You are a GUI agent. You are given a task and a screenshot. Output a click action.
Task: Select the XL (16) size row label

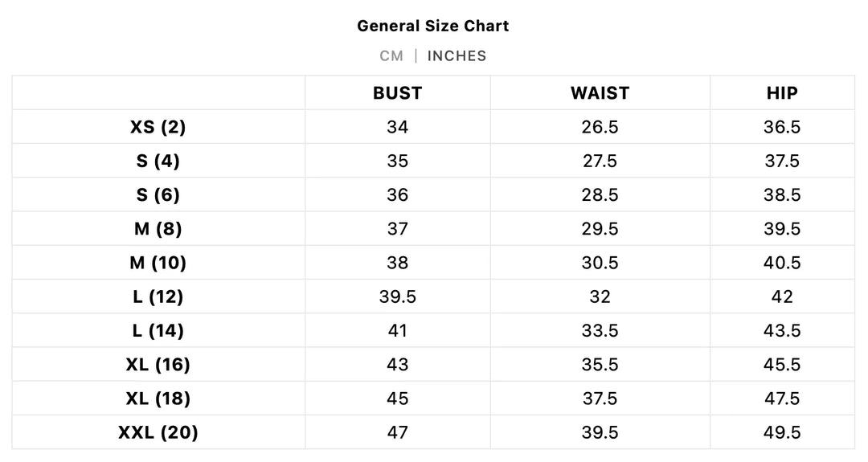click(158, 365)
